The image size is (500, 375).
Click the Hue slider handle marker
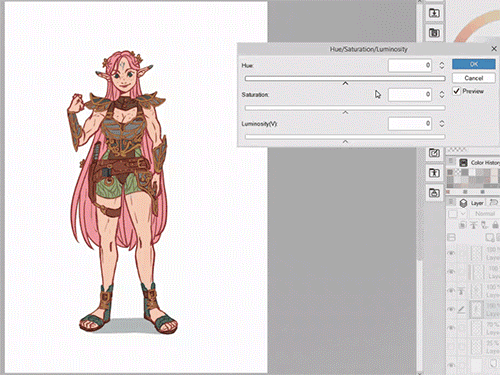pyautogui.click(x=345, y=83)
